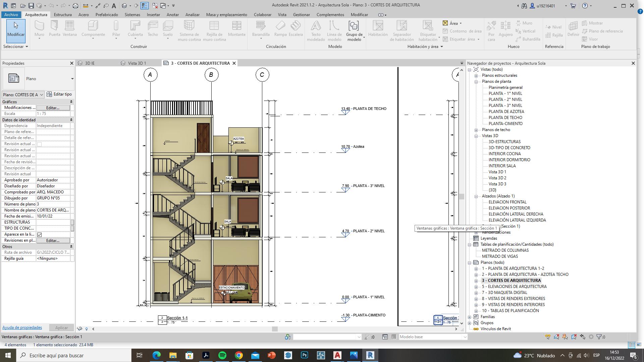Toggle the 'Revisión actual' checkbox
The width and height of the screenshot is (644, 362).
[39, 144]
